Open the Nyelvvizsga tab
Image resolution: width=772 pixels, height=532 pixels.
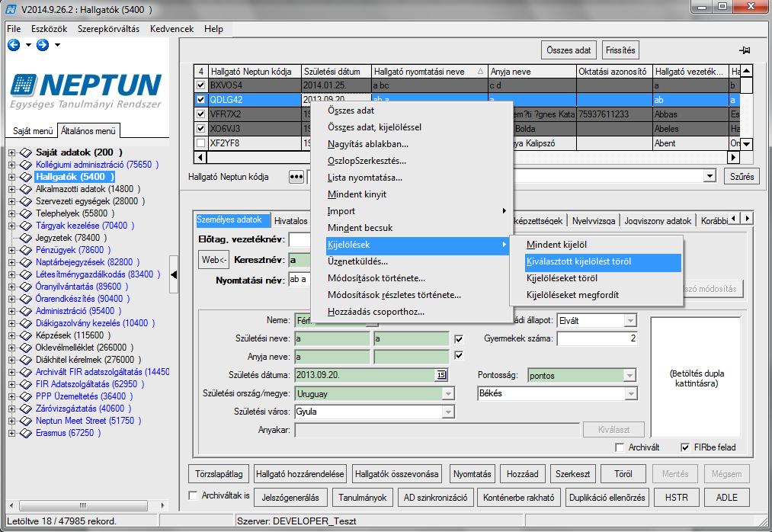point(593,221)
